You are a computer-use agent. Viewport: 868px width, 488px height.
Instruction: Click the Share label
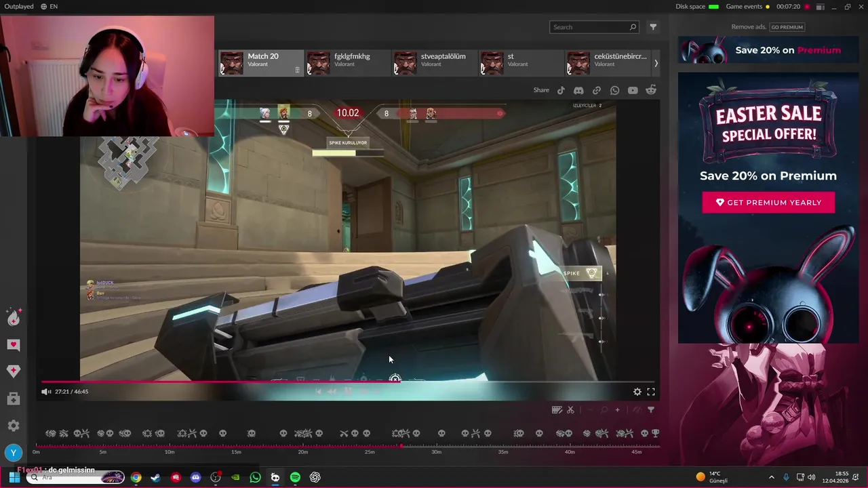coord(541,90)
